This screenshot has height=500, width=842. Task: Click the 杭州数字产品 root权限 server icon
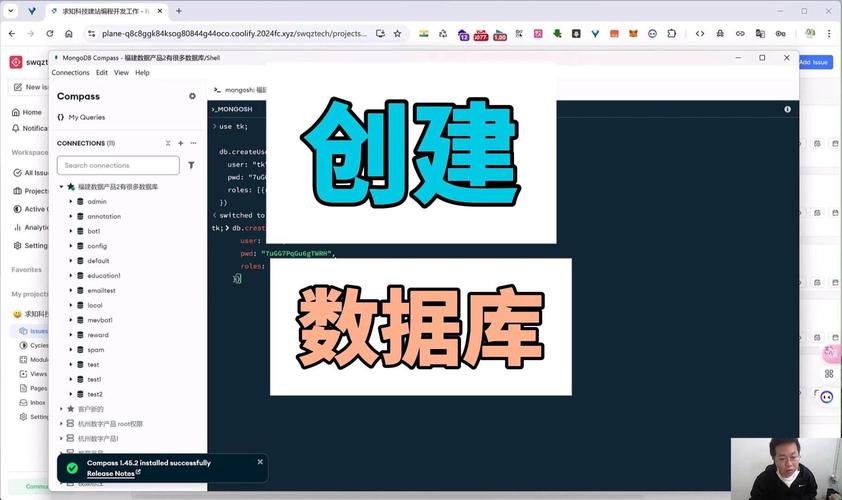coord(70,424)
